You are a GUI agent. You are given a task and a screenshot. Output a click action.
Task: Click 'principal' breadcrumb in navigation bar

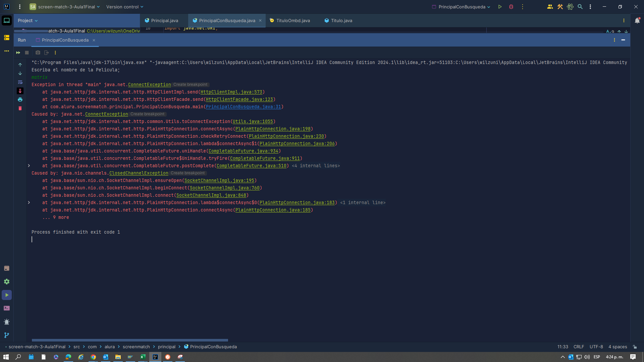(x=167, y=347)
